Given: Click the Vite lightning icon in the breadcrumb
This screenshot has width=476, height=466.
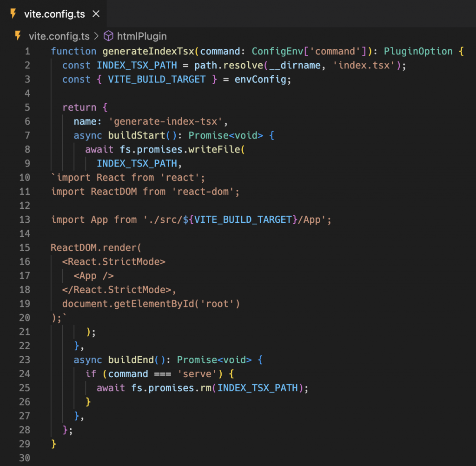Looking at the screenshot, I should tap(18, 36).
